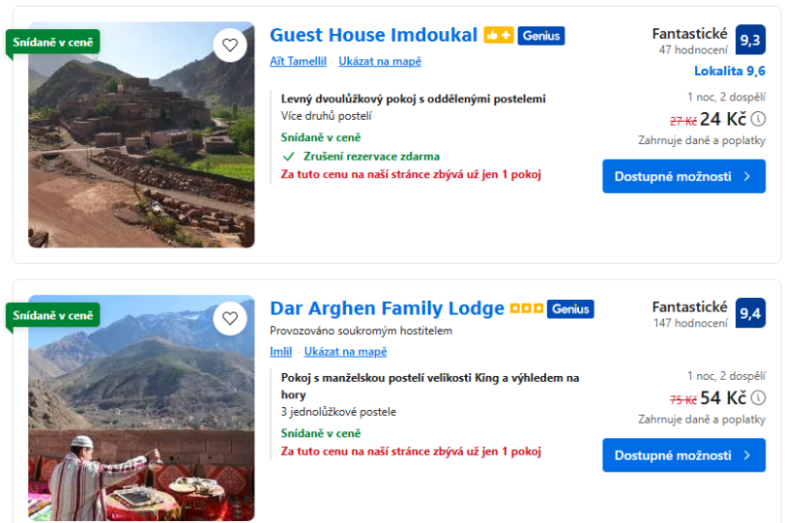Click Genius badge on Guest House Imdoukal
Viewport: 812px width, 523px height.
coord(540,36)
